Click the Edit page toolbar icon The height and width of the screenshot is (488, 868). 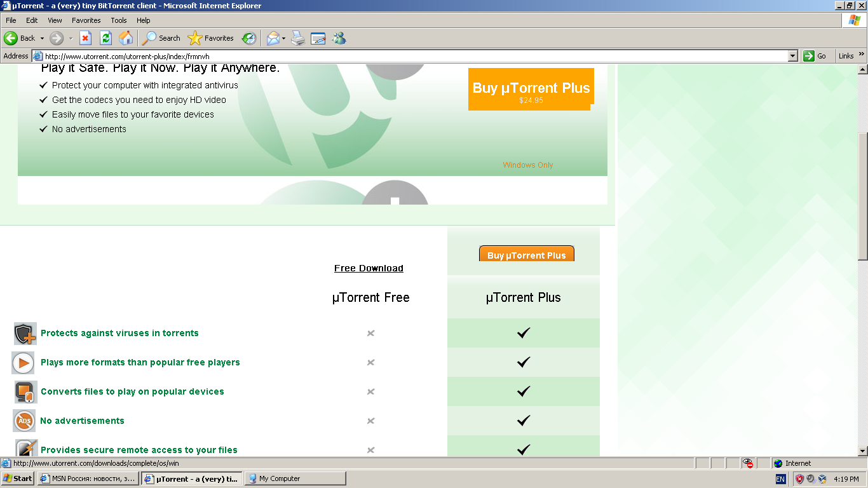(x=318, y=38)
